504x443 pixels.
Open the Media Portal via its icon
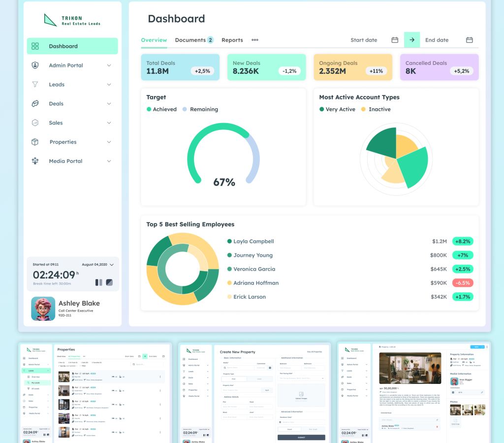tap(35, 161)
